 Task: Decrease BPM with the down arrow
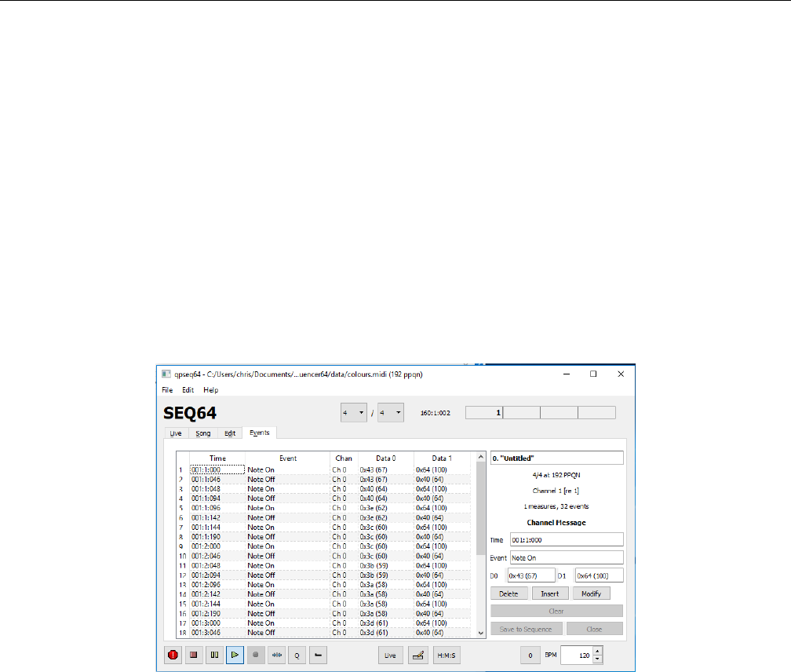point(598,659)
